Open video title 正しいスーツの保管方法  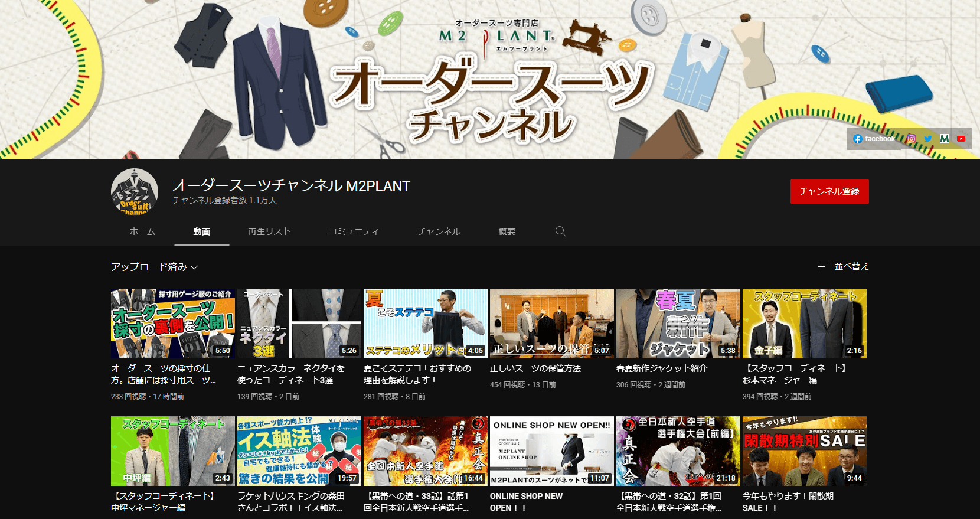535,368
